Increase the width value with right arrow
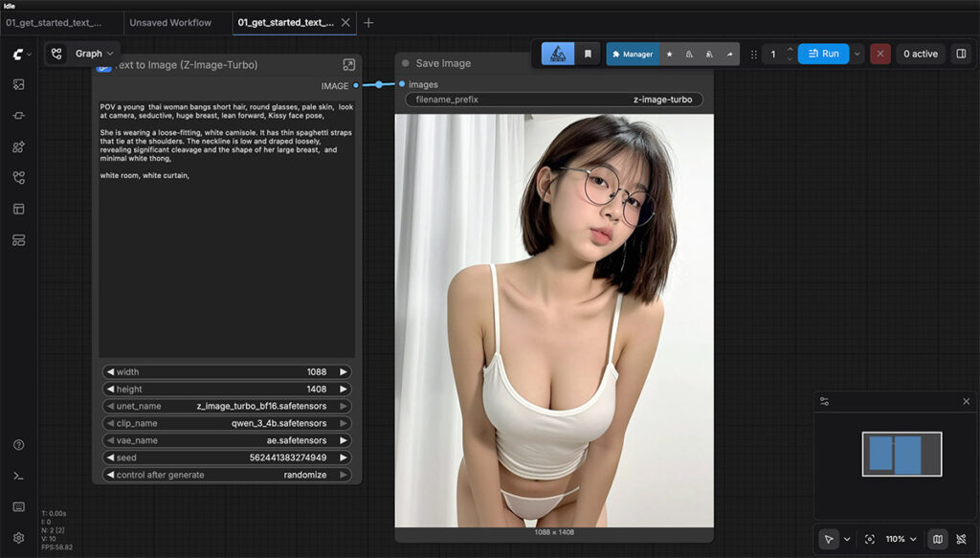980x558 pixels. pos(344,372)
